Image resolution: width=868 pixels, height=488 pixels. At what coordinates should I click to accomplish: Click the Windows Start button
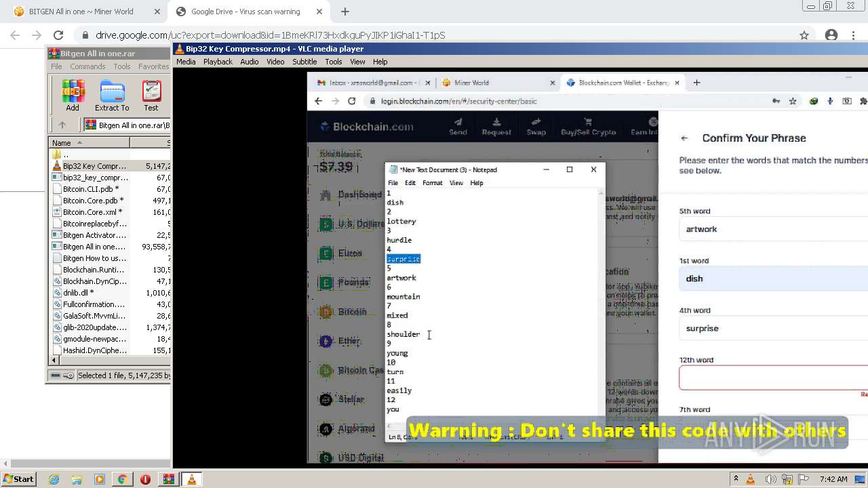click(18, 479)
